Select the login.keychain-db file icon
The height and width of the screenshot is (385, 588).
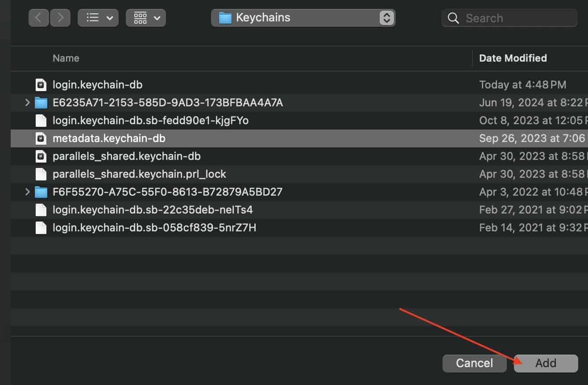[x=41, y=85]
